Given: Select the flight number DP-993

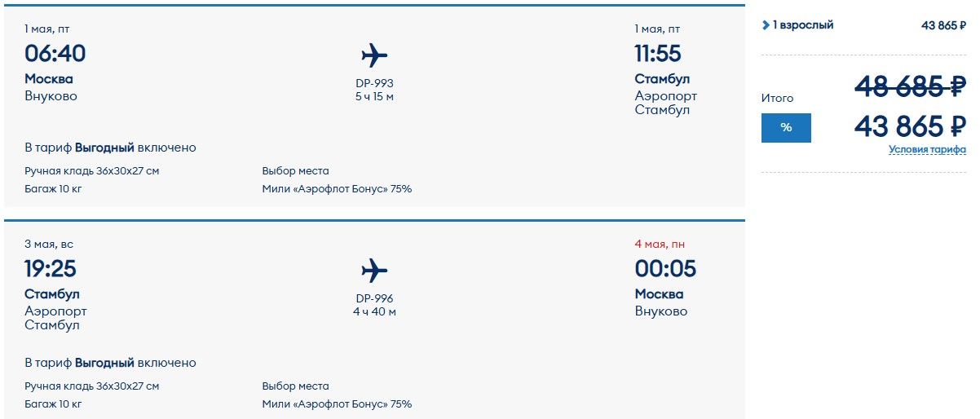Looking at the screenshot, I should [x=375, y=83].
